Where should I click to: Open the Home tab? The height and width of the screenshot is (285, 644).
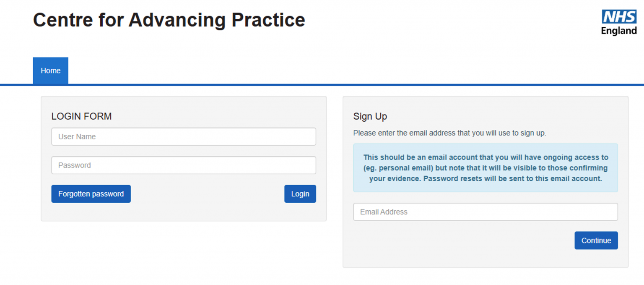tap(50, 71)
